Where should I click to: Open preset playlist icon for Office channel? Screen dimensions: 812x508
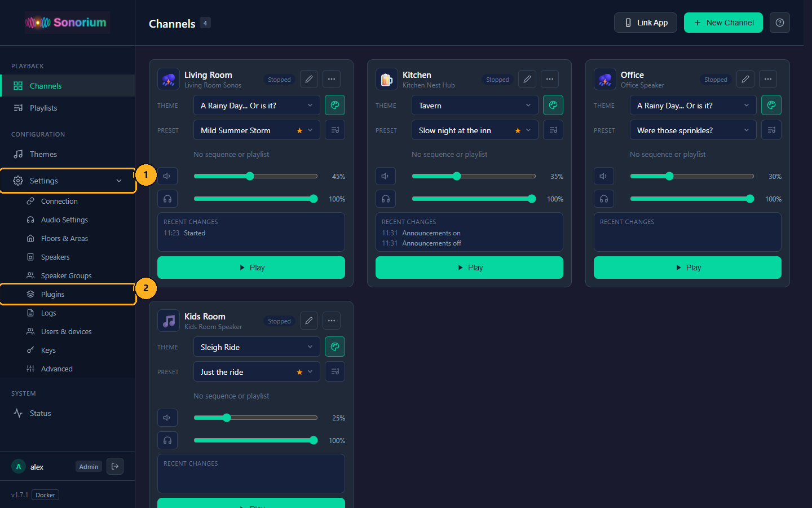pos(771,130)
